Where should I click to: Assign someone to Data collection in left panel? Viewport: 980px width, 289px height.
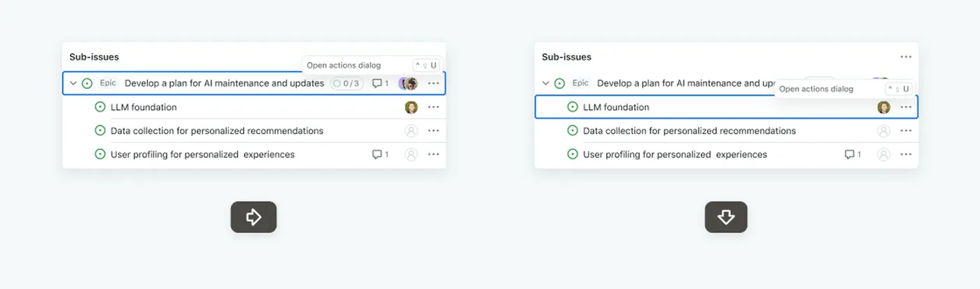pyautogui.click(x=411, y=131)
